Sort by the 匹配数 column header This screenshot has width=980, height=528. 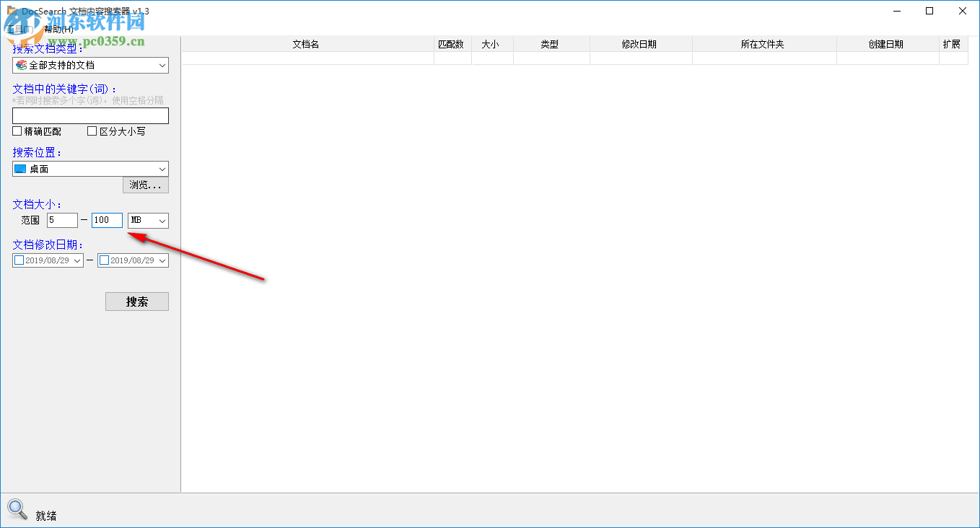tap(452, 44)
